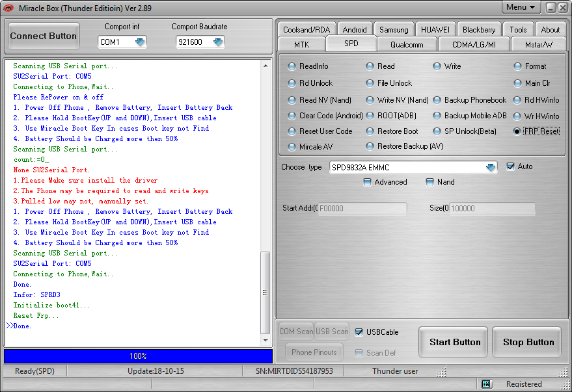Click the Start Button
572x392 pixels.
click(454, 342)
